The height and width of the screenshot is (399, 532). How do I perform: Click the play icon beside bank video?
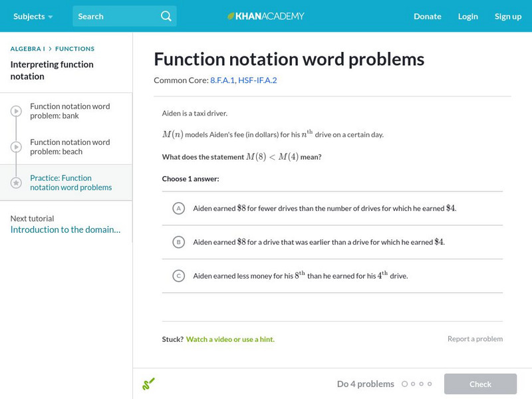click(x=16, y=111)
